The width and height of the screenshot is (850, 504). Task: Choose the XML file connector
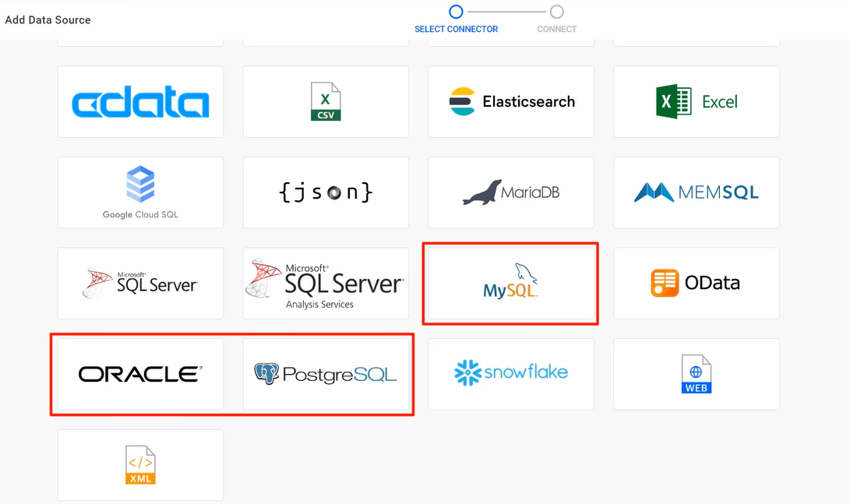[140, 465]
